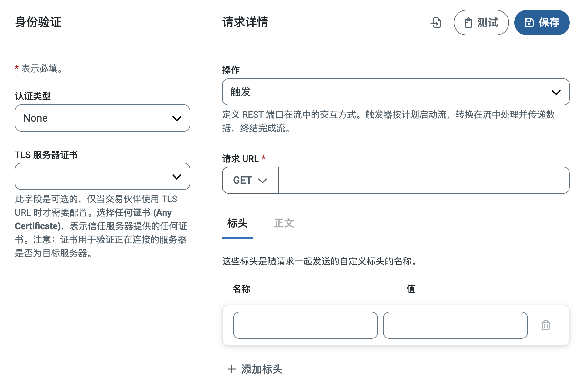Image resolution: width=584 pixels, height=392 pixels.
Task: Click the chevron arrow in TLS 服务器证书 box
Action: 176,177
